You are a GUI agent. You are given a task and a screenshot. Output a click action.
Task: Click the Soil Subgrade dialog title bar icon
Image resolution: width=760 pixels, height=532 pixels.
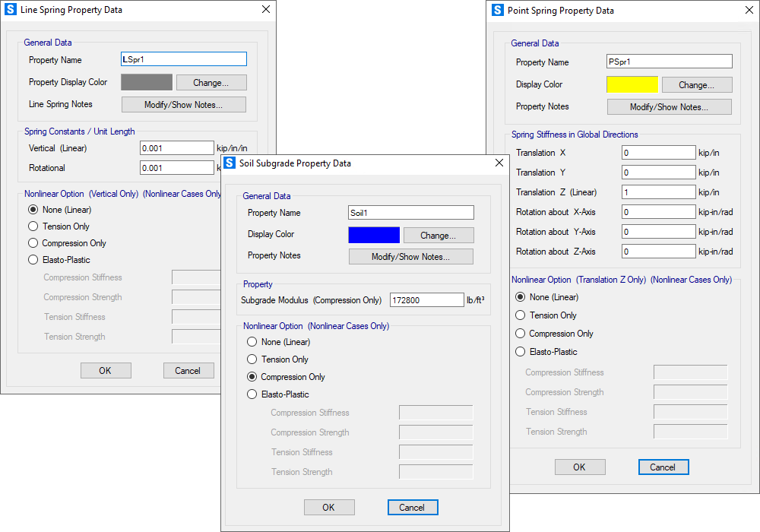[230, 163]
